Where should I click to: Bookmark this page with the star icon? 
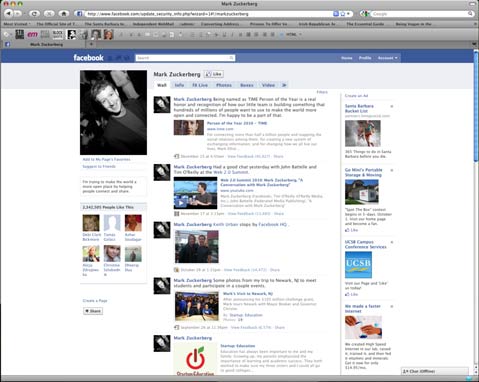tap(342, 14)
